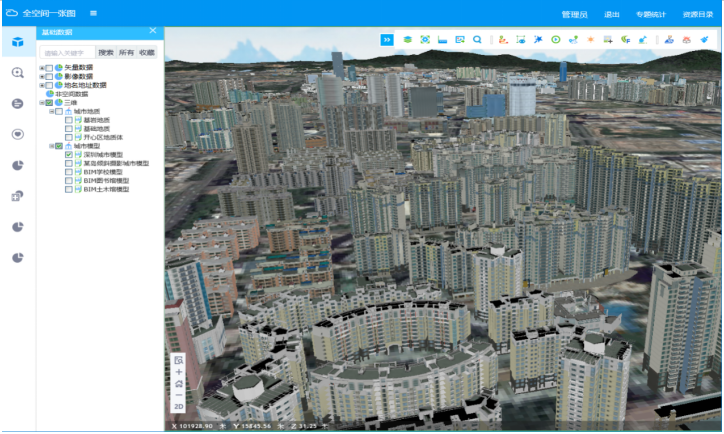Screen dimensions: 724x434
Task: Expand the 地名地址数据 tree node
Action: 42,85
